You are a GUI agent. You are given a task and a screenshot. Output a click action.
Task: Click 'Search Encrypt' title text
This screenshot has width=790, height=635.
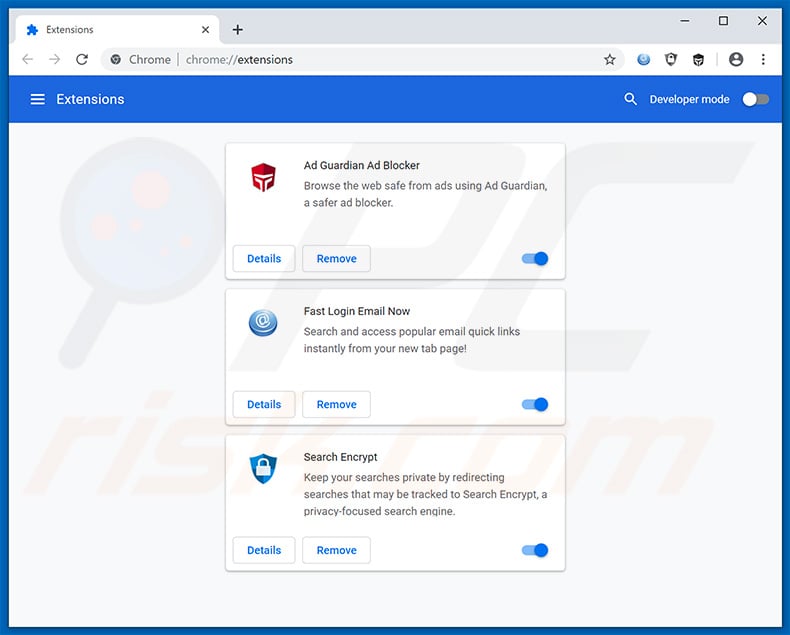[x=341, y=457]
